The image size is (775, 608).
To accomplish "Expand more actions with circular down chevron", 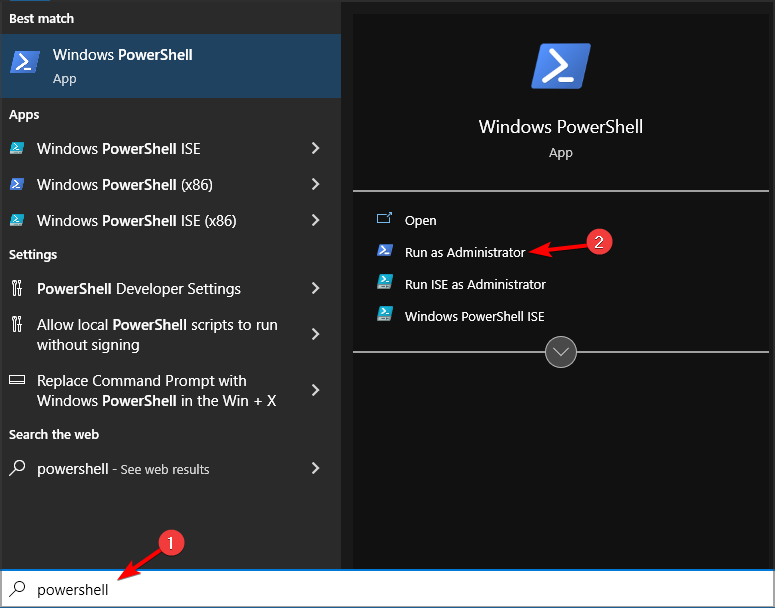I will (560, 352).
